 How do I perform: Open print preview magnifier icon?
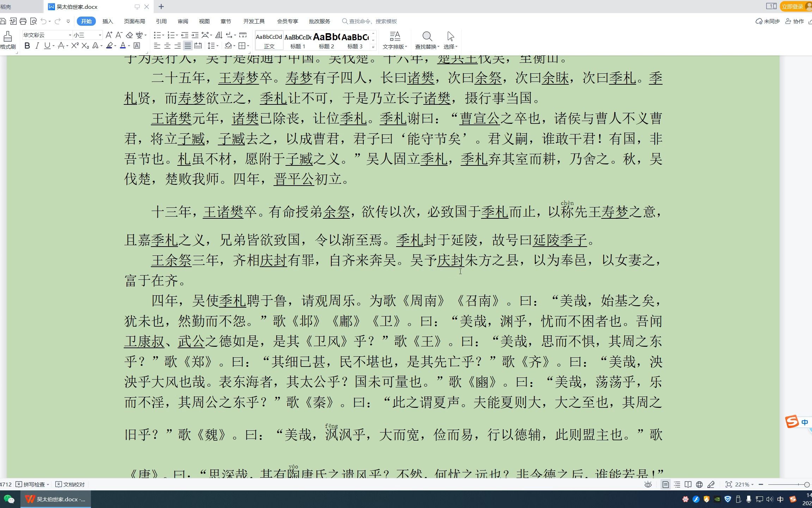pyautogui.click(x=33, y=22)
